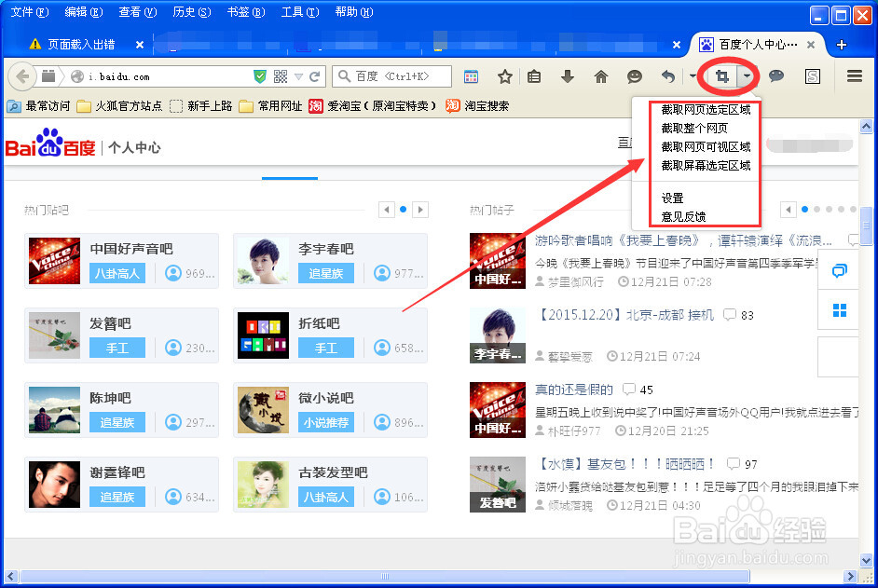Screen dimensions: 878x588
Task: Select 截取网页可视区域 menu option
Action: click(706, 146)
